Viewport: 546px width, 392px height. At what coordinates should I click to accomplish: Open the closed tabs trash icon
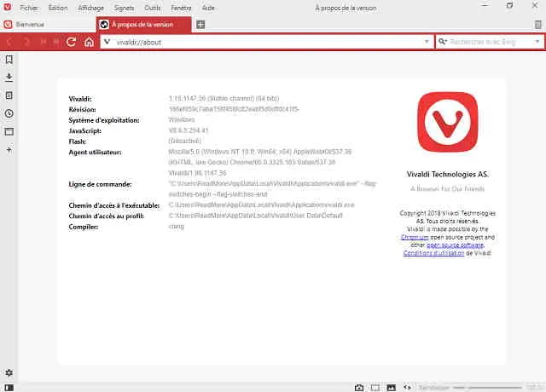pos(537,25)
